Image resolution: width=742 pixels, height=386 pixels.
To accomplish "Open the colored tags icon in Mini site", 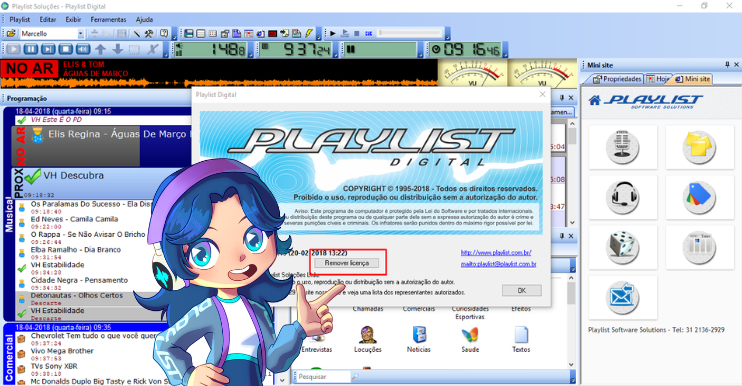I will pyautogui.click(x=699, y=197).
